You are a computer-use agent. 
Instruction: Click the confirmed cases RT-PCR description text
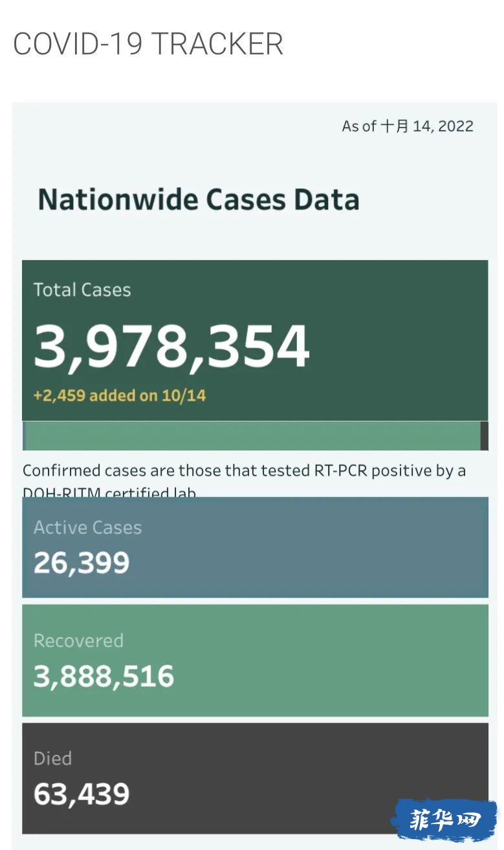(244, 479)
